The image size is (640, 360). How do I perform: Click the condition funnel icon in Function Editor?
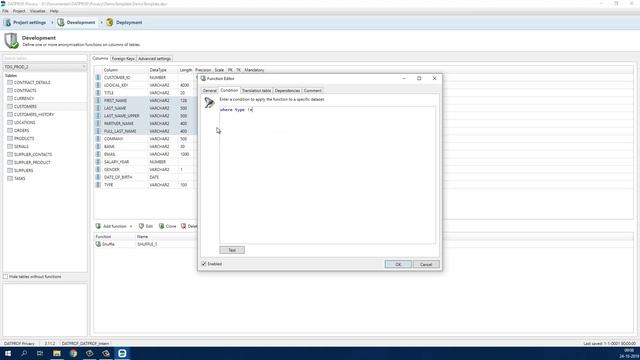coord(209,102)
